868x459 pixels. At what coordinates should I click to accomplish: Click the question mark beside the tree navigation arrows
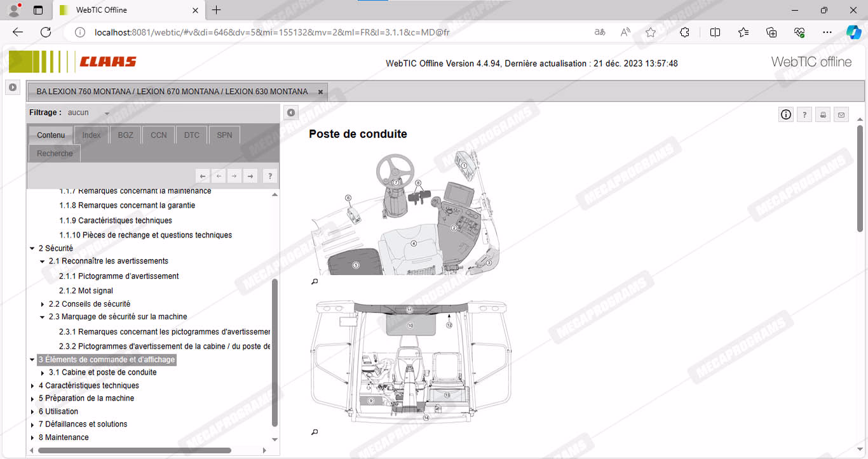269,176
